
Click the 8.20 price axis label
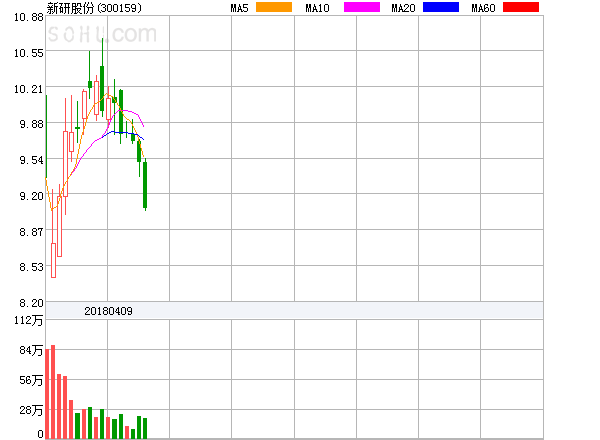click(x=31, y=303)
